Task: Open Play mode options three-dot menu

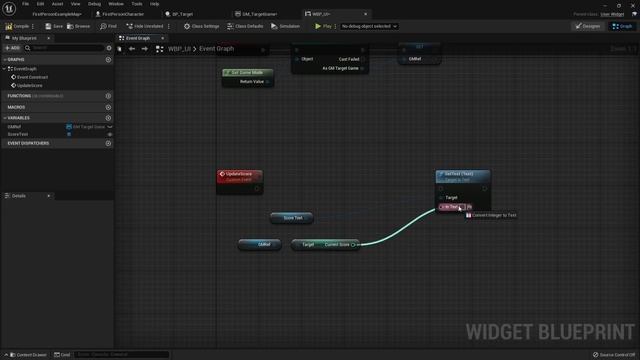Action: pos(335,26)
